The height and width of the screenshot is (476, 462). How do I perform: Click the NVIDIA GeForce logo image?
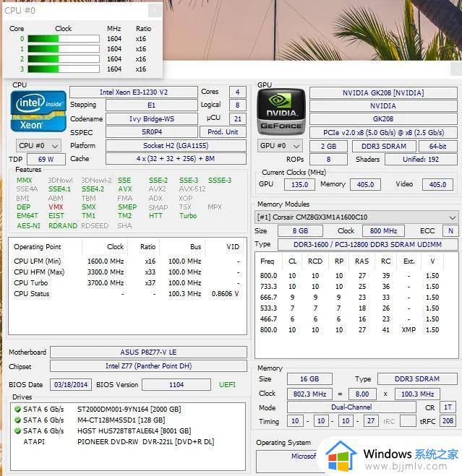(x=281, y=111)
